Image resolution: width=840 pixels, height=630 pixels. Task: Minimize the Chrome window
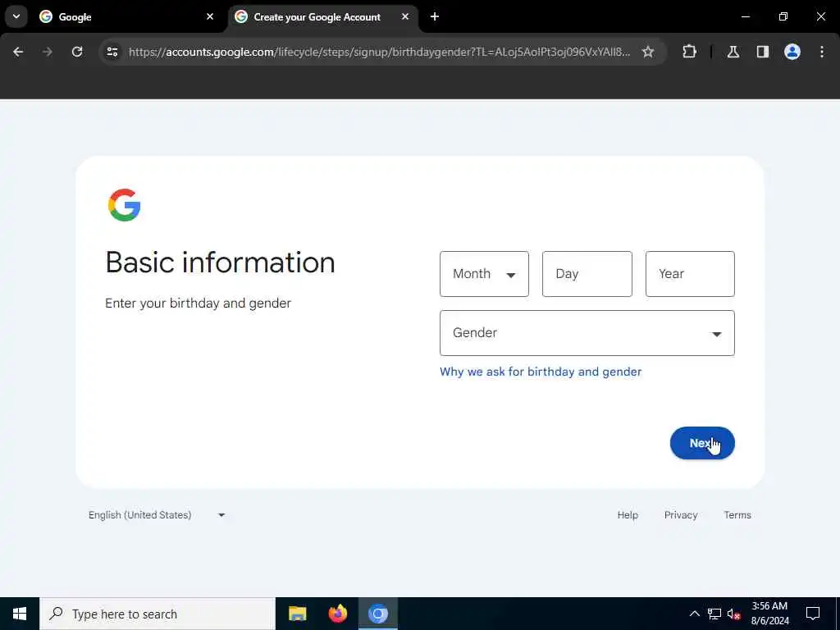[746, 16]
